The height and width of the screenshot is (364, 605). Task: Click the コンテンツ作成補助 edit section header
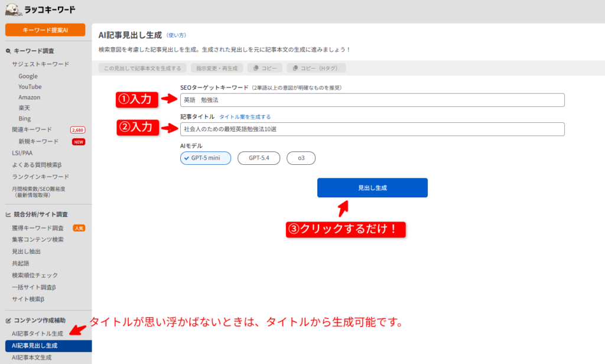click(x=39, y=321)
